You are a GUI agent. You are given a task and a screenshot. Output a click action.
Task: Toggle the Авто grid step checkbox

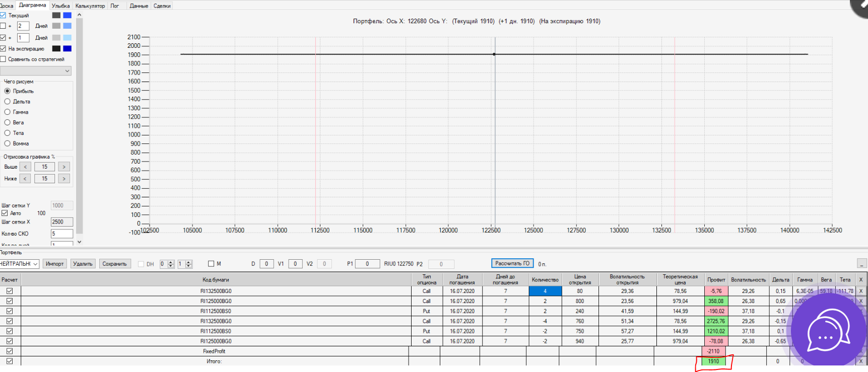[5, 213]
